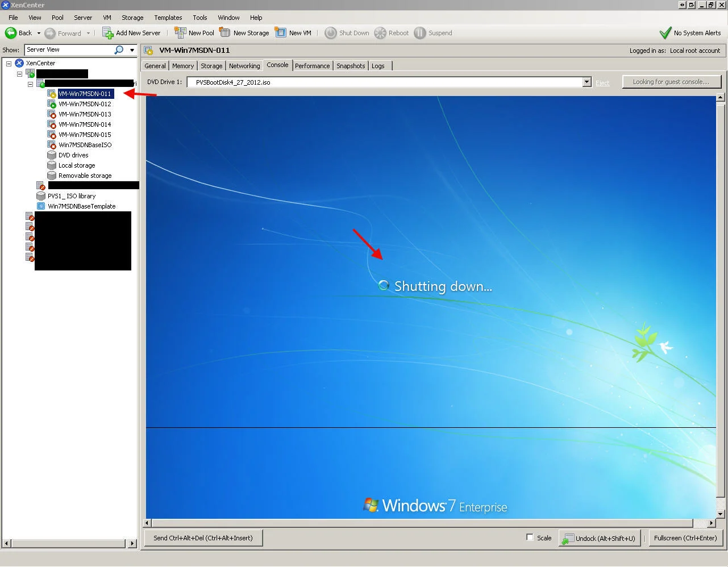The width and height of the screenshot is (728, 567).
Task: Collapse the pool node under XenCenter
Action: (x=19, y=74)
